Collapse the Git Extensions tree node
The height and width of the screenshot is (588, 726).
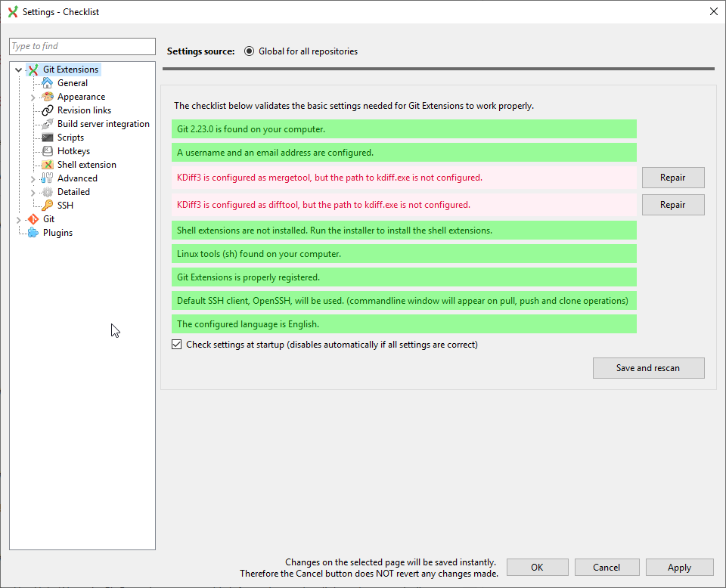point(17,69)
